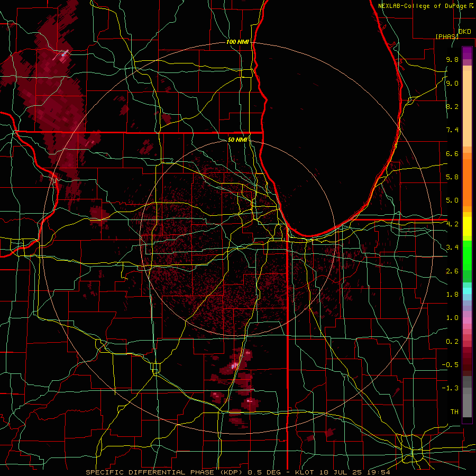Select the 2.6 scale value

tap(452, 271)
